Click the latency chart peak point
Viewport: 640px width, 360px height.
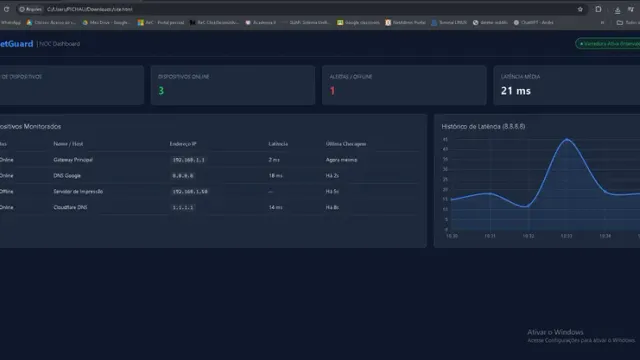click(567, 140)
